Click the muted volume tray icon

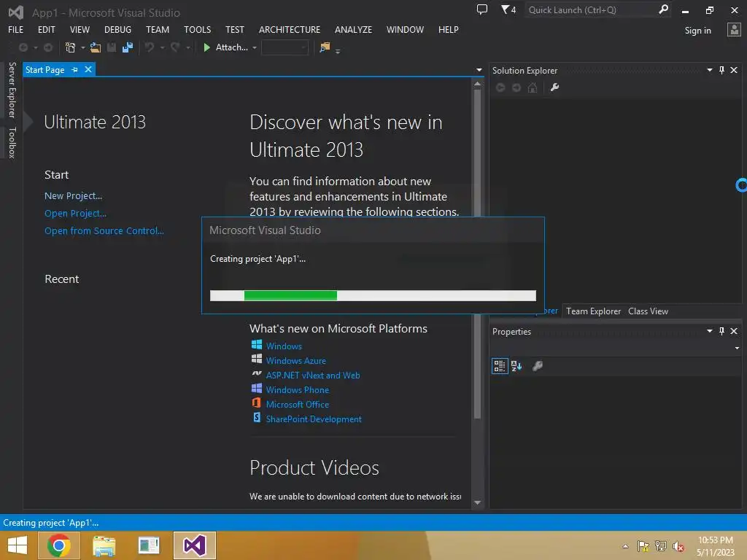[x=678, y=547]
